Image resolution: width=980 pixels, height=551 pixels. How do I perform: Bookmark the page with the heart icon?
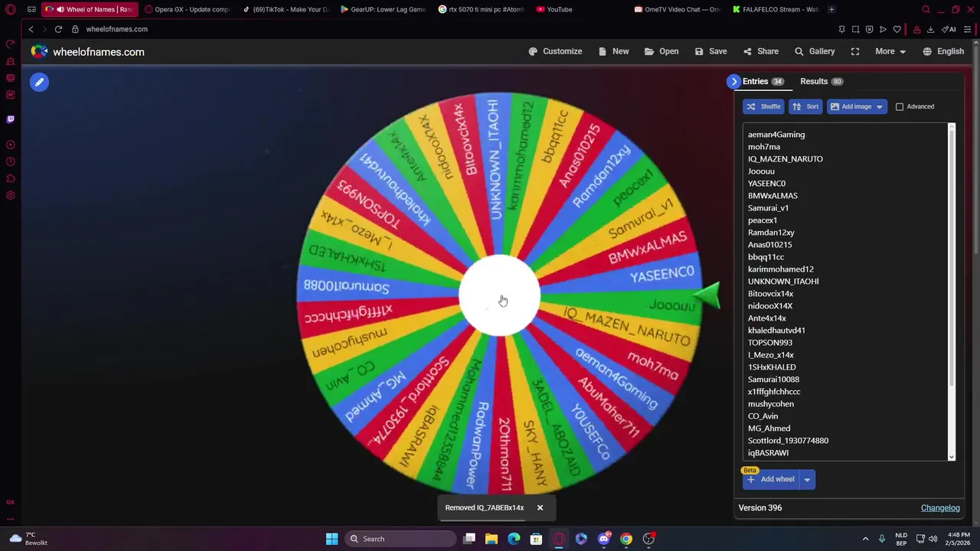tap(897, 29)
